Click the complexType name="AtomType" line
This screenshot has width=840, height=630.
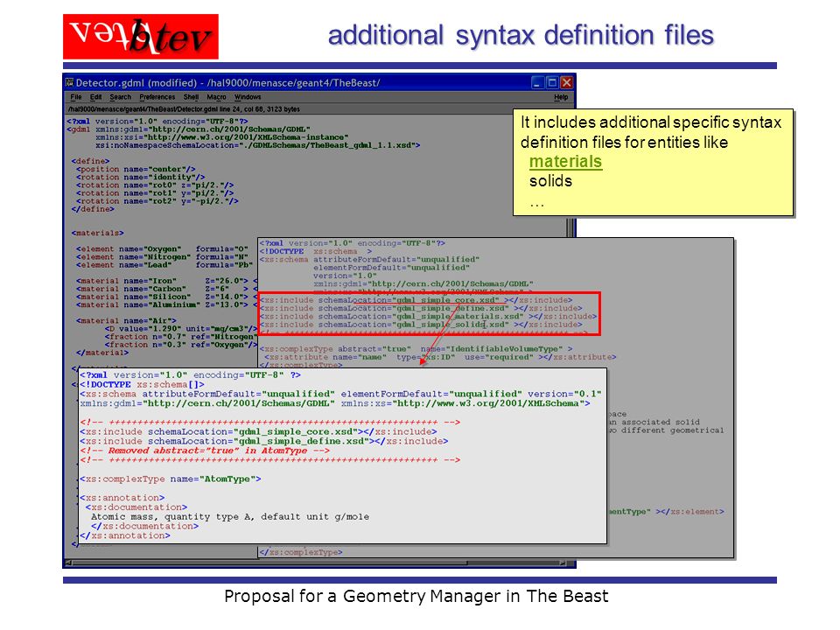171,479
